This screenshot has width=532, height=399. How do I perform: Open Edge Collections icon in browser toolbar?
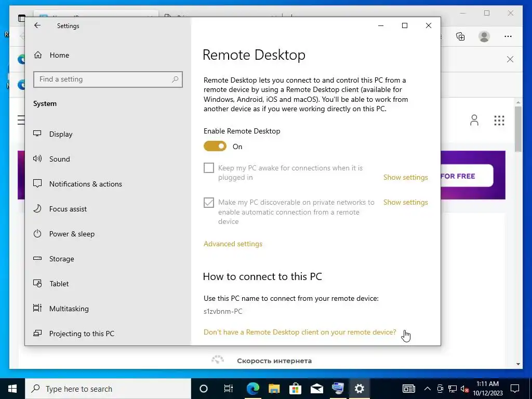(460, 36)
